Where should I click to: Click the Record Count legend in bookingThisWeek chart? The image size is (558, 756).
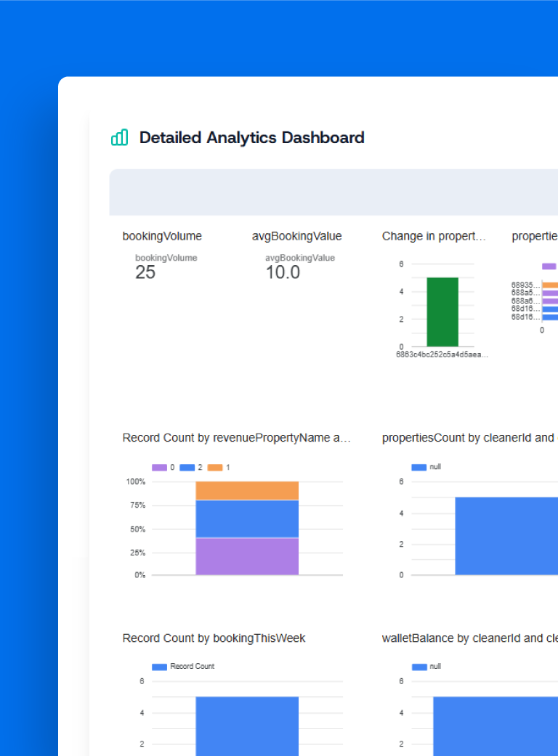pyautogui.click(x=183, y=667)
